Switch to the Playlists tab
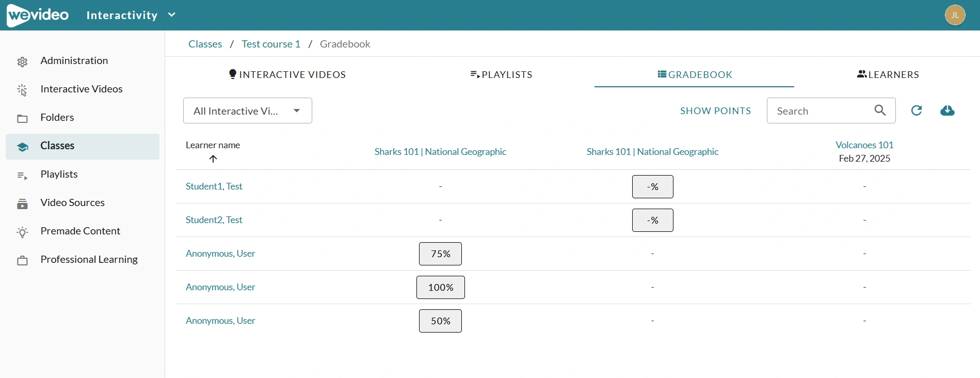Screen dimensions: 980x378 point(501,74)
